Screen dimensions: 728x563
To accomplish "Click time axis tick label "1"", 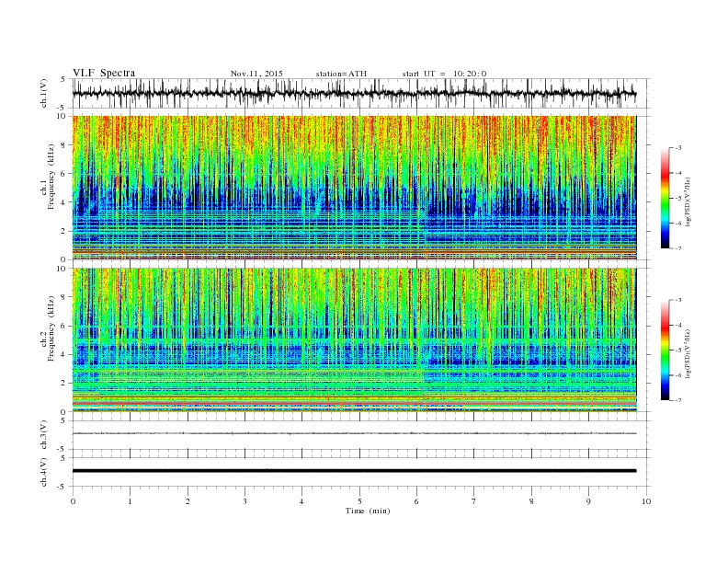I will (x=131, y=501).
